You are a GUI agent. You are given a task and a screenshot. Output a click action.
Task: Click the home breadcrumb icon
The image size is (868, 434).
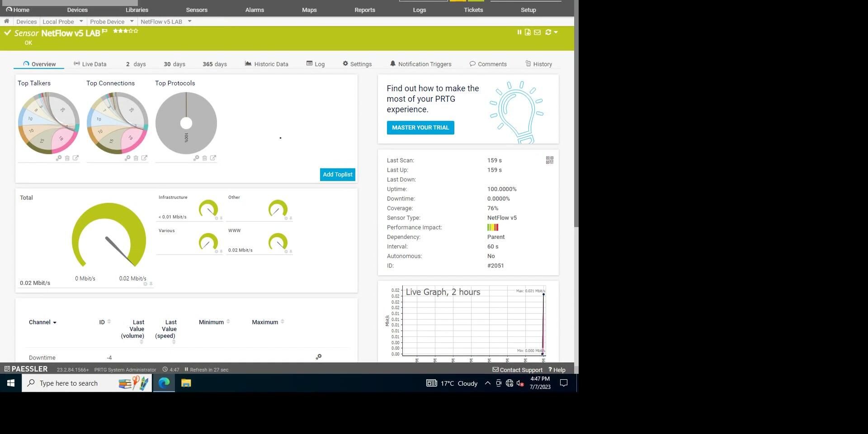6,21
